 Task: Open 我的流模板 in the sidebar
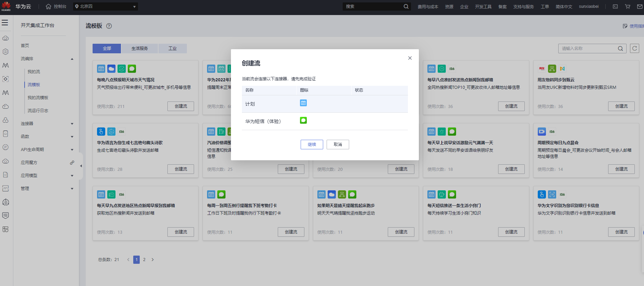[x=38, y=98]
